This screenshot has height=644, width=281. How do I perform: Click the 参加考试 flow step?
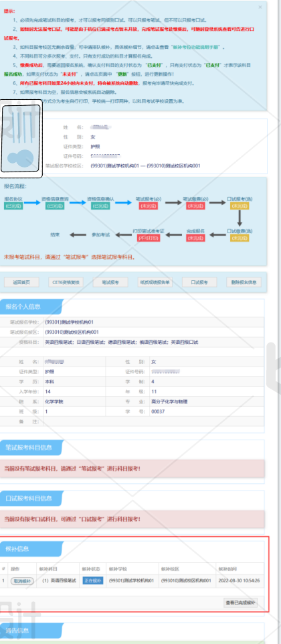point(100,235)
